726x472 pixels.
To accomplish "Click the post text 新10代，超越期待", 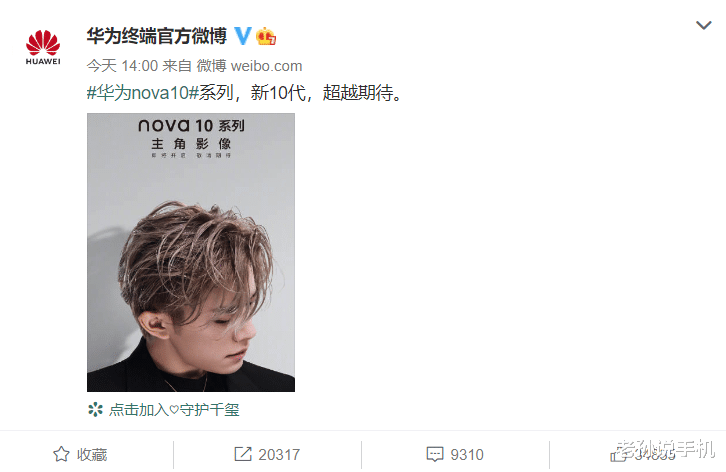I will point(327,93).
